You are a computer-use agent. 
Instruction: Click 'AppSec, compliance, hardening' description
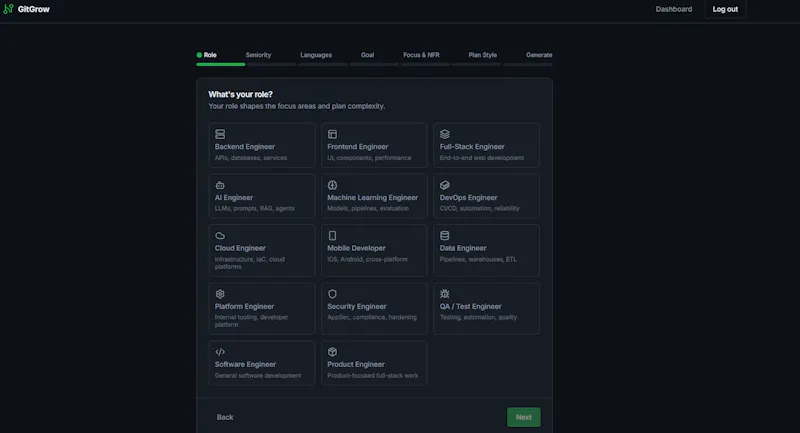coord(372,317)
